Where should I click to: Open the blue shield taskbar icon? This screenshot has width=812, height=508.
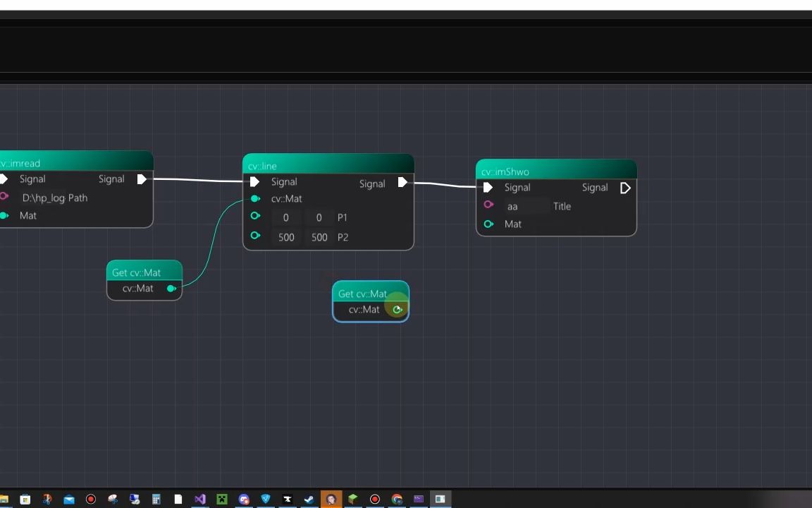266,500
